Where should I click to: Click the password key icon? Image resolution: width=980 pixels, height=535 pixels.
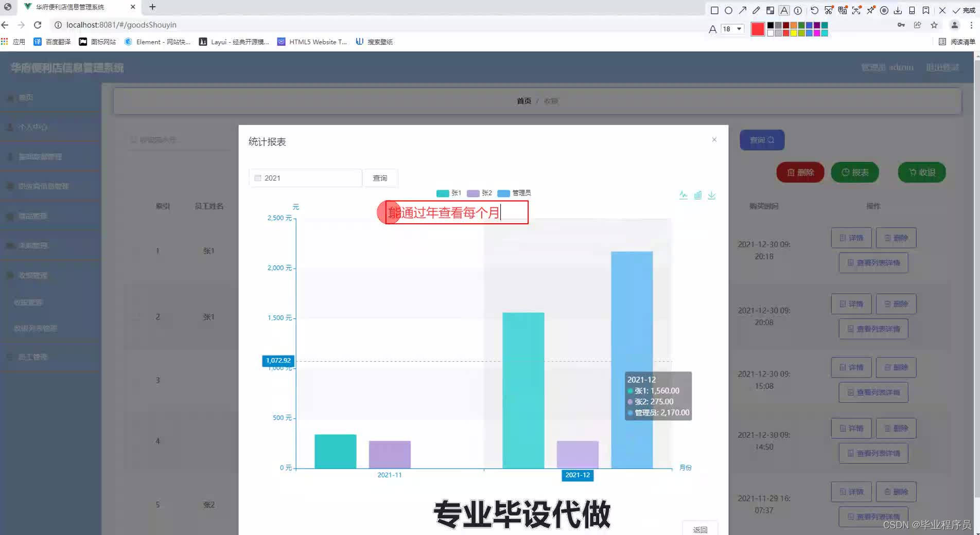click(901, 25)
